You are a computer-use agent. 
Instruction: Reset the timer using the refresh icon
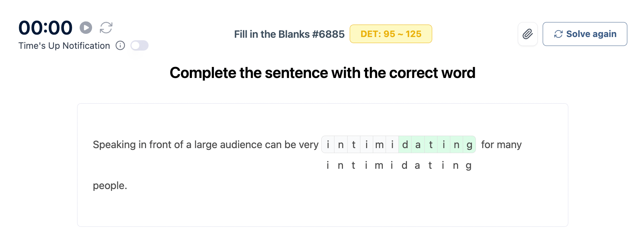[x=106, y=28]
